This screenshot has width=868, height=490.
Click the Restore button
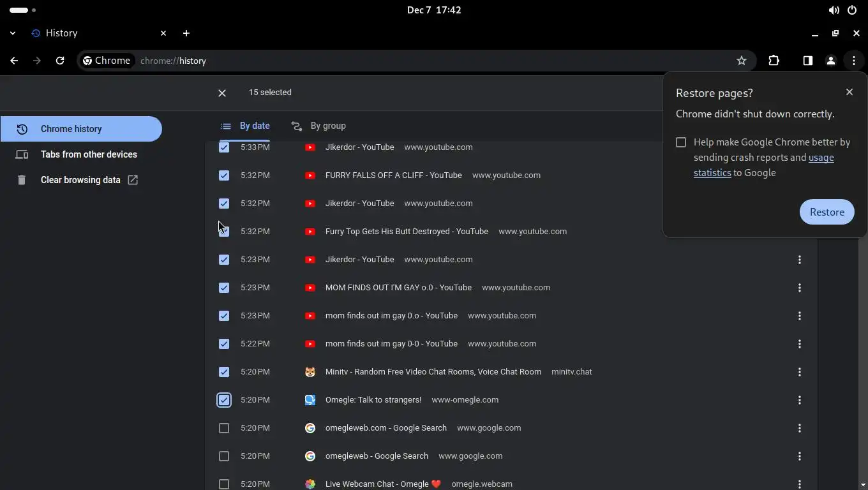click(x=827, y=212)
